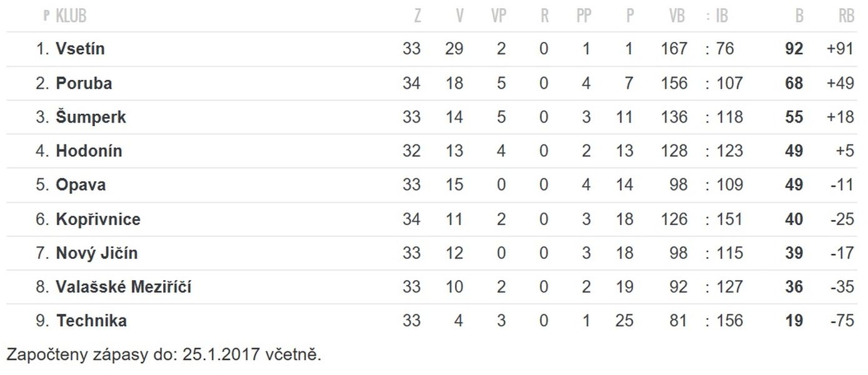Viewport: 868px width, 375px height.
Task: Click the VB column header
Action: [677, 16]
